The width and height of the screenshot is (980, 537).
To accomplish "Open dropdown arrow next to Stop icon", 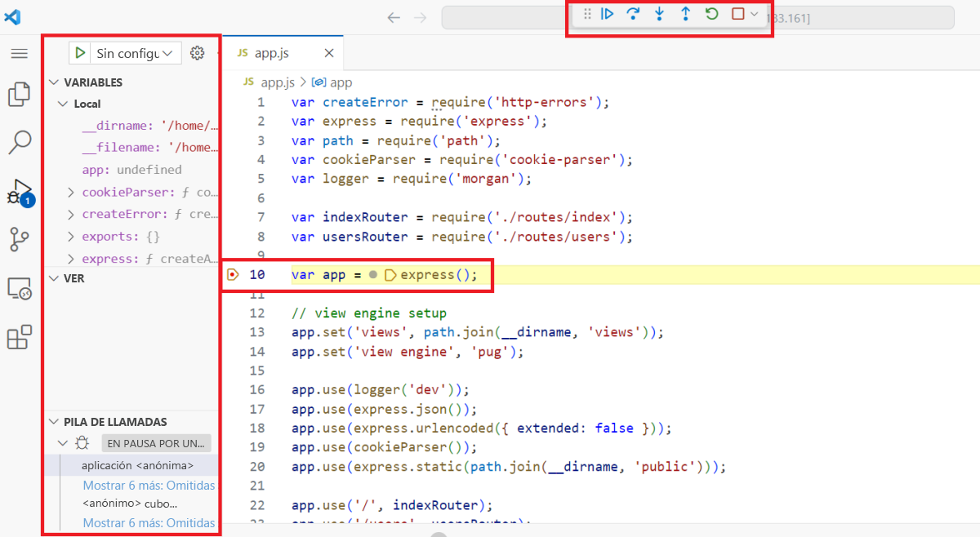I will (754, 14).
